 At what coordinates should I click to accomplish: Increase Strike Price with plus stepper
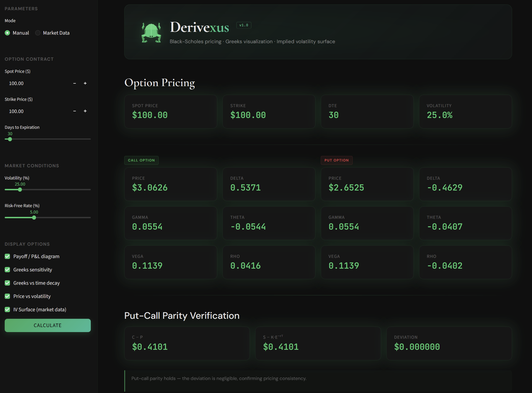click(85, 111)
